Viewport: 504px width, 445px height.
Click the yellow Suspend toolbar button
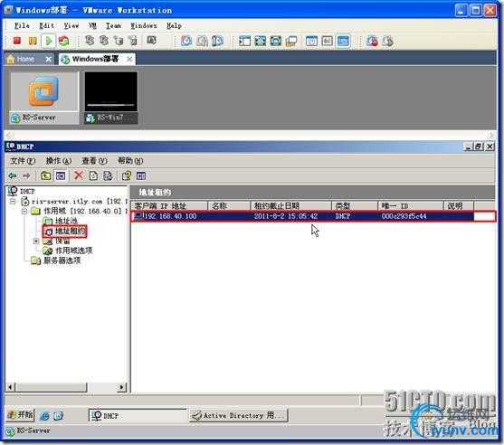33,41
